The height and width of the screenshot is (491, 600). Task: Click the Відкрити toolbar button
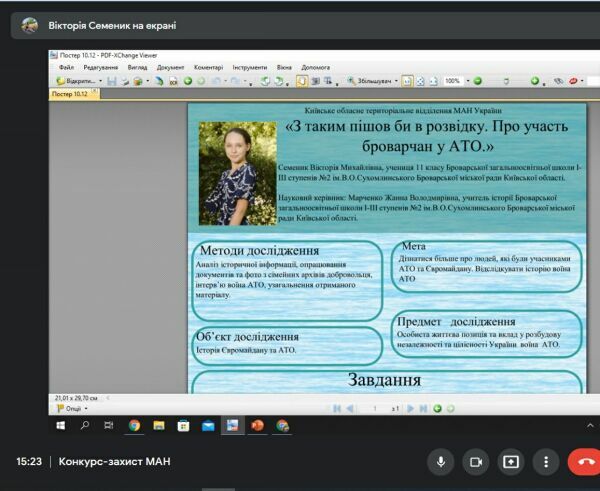click(78, 81)
